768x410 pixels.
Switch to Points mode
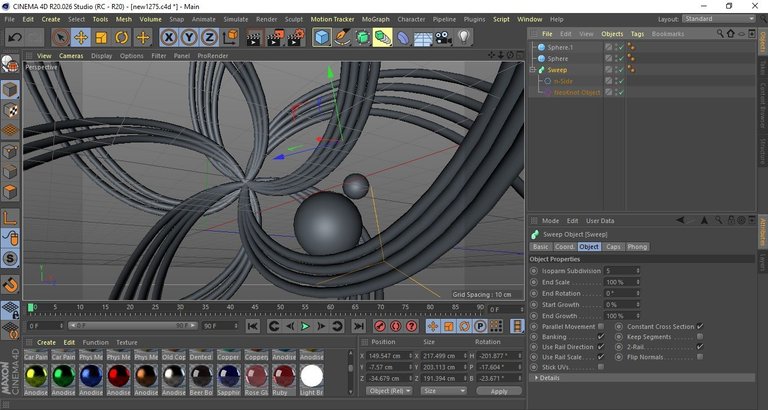click(10, 151)
